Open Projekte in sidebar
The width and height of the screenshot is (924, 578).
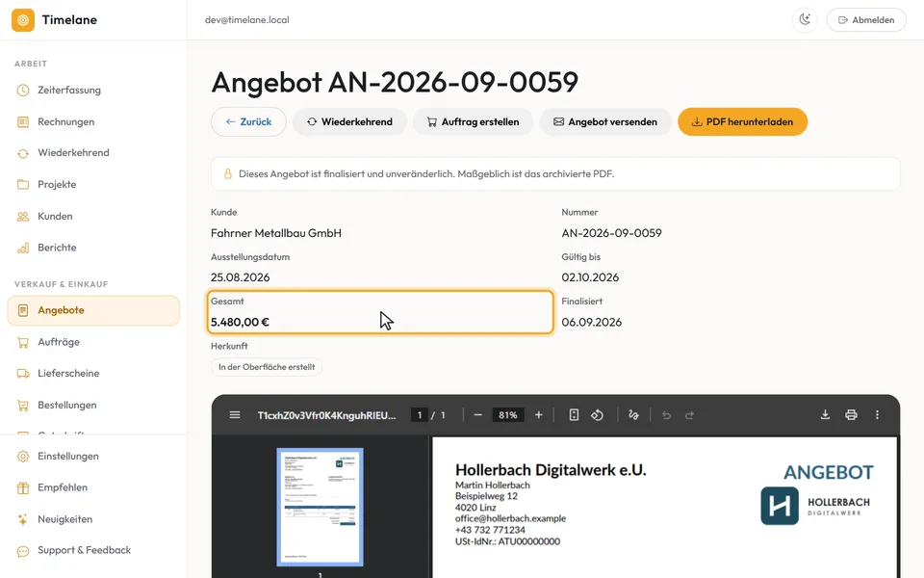click(93, 185)
